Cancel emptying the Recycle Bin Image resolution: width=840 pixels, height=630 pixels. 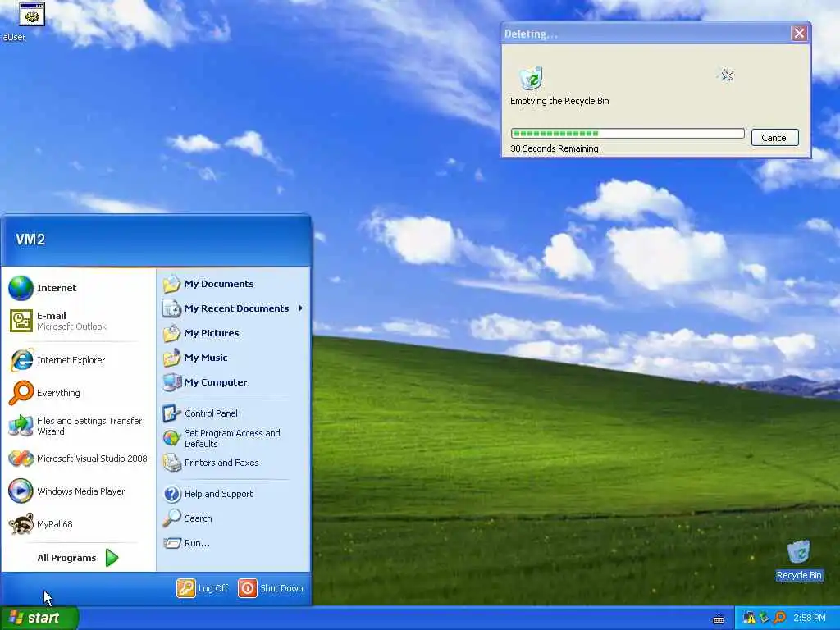tap(774, 138)
